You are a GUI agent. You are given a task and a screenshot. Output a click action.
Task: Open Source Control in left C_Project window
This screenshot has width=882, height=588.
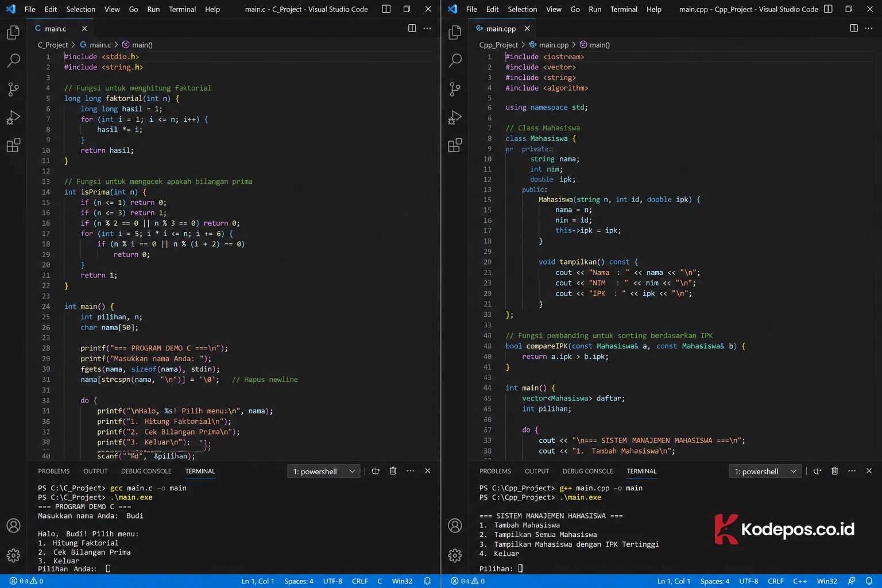pos(13,89)
